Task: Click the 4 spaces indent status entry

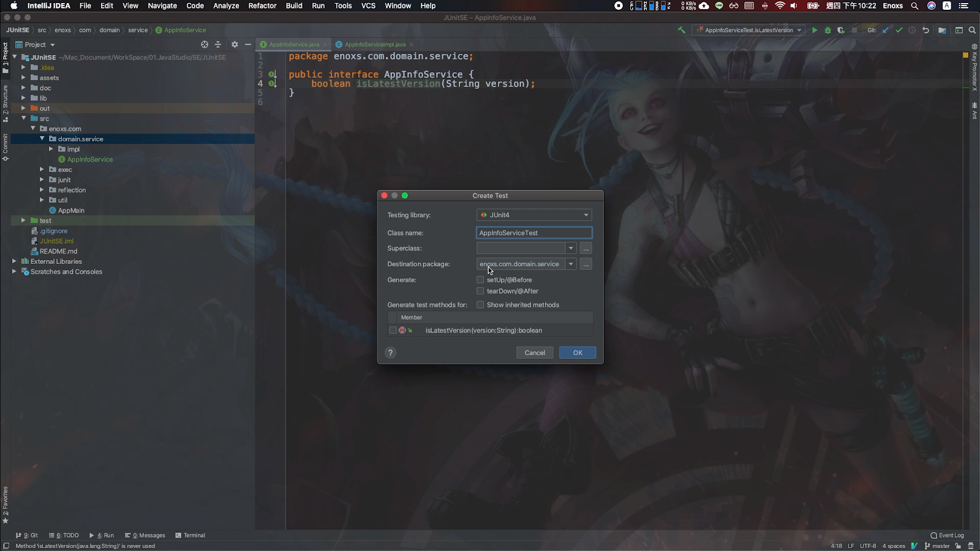Action: coord(894,546)
